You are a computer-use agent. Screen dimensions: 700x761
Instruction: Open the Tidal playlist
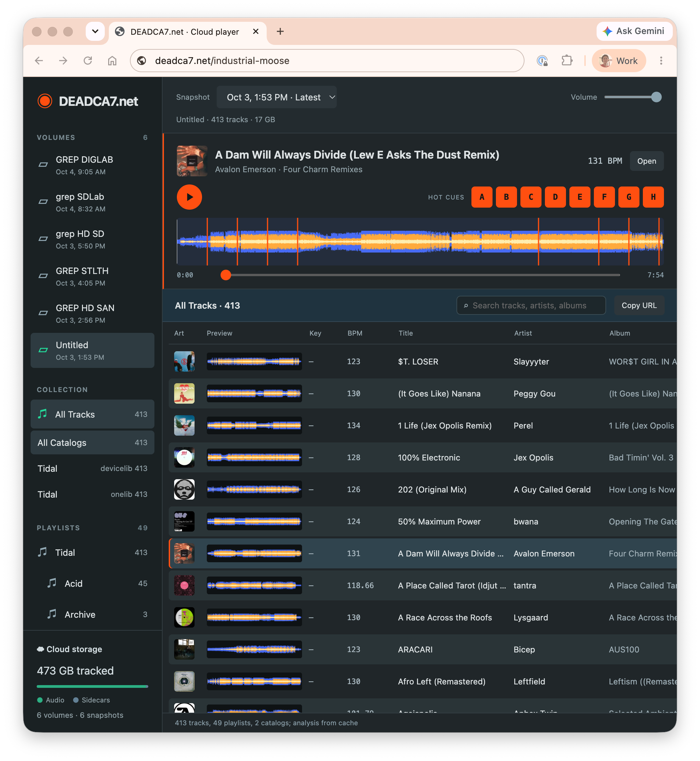click(x=93, y=553)
